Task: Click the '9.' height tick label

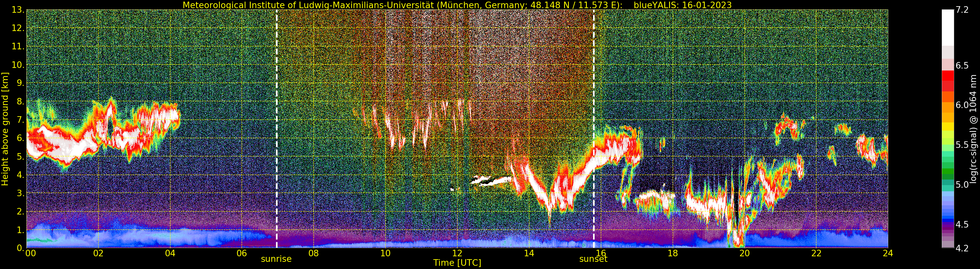Action: coord(21,83)
